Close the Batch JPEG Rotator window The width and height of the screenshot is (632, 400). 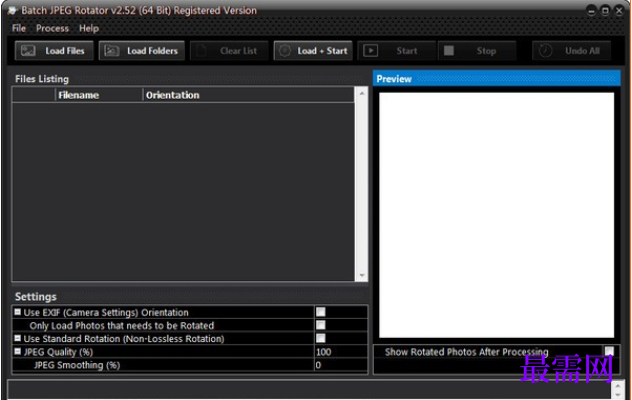click(x=619, y=11)
